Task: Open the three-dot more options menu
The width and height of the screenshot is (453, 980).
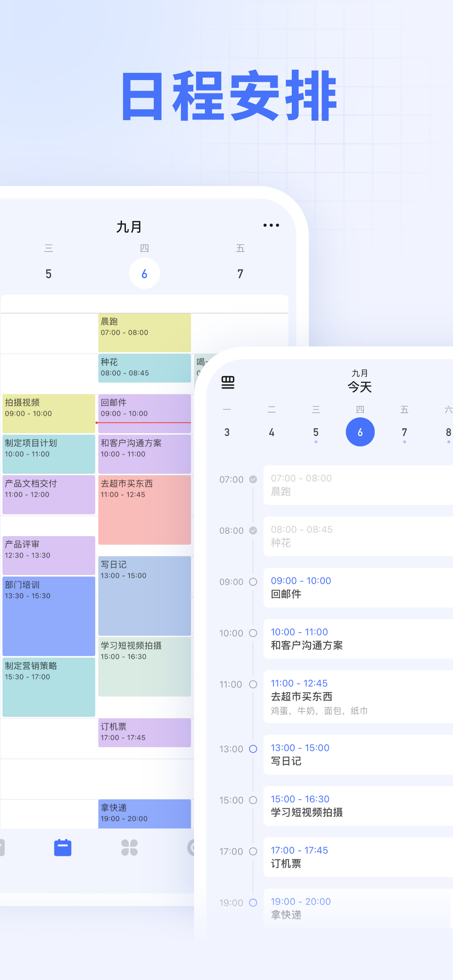Action: (x=271, y=225)
